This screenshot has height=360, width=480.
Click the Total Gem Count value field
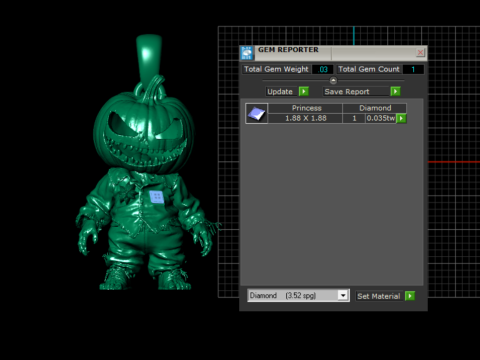click(413, 69)
